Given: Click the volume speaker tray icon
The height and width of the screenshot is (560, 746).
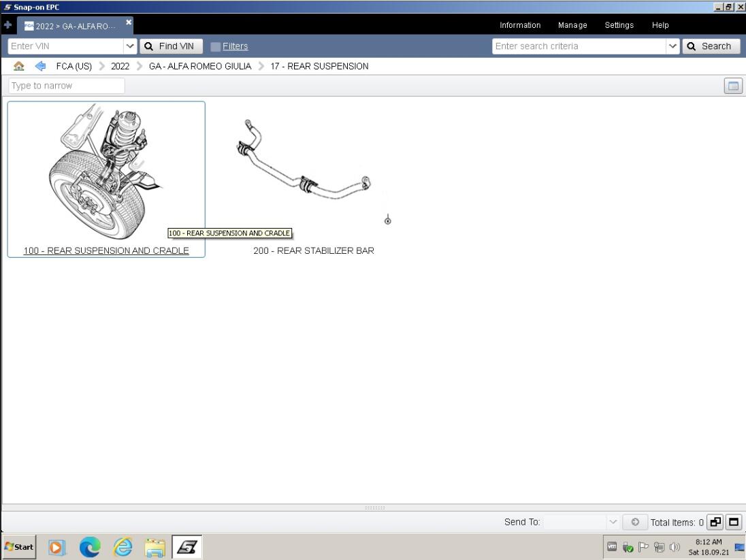Looking at the screenshot, I should pyautogui.click(x=674, y=547).
